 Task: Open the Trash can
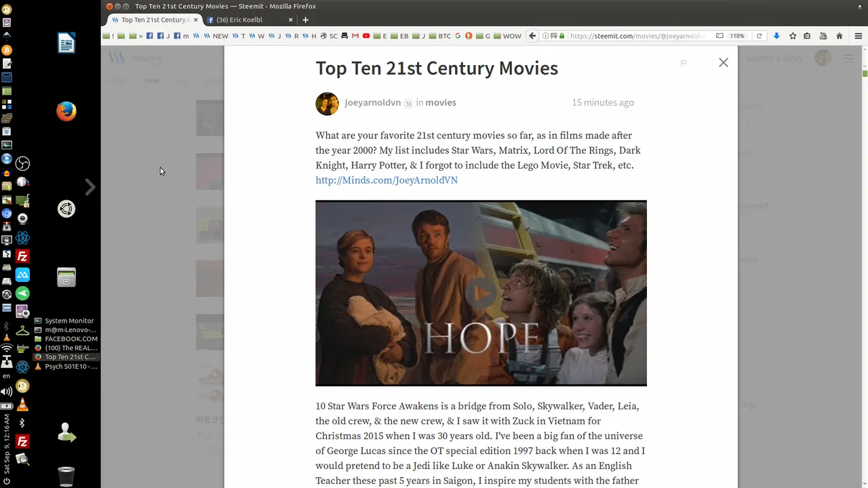[66, 476]
